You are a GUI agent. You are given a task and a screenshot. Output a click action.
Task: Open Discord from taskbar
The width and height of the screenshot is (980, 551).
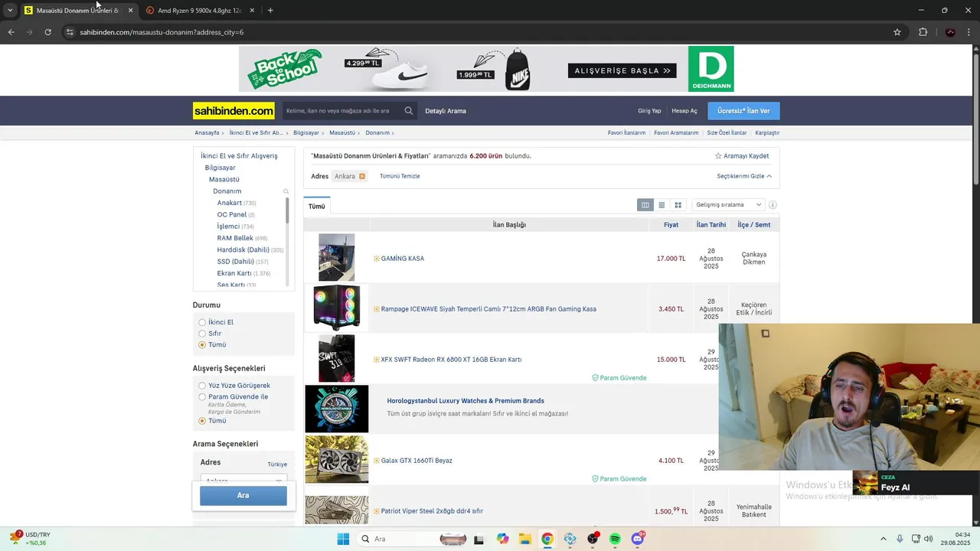[638, 539]
